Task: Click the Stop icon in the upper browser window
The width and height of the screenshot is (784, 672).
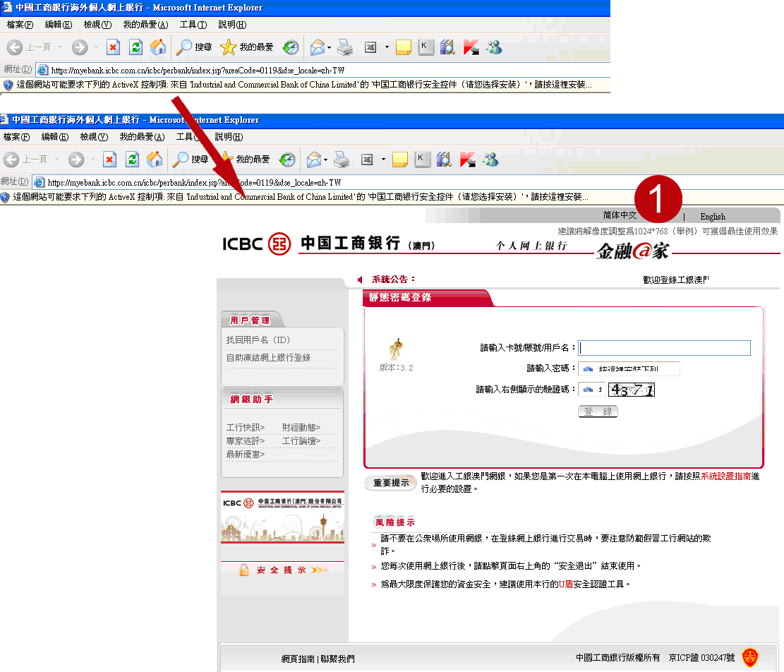Action: point(114,47)
